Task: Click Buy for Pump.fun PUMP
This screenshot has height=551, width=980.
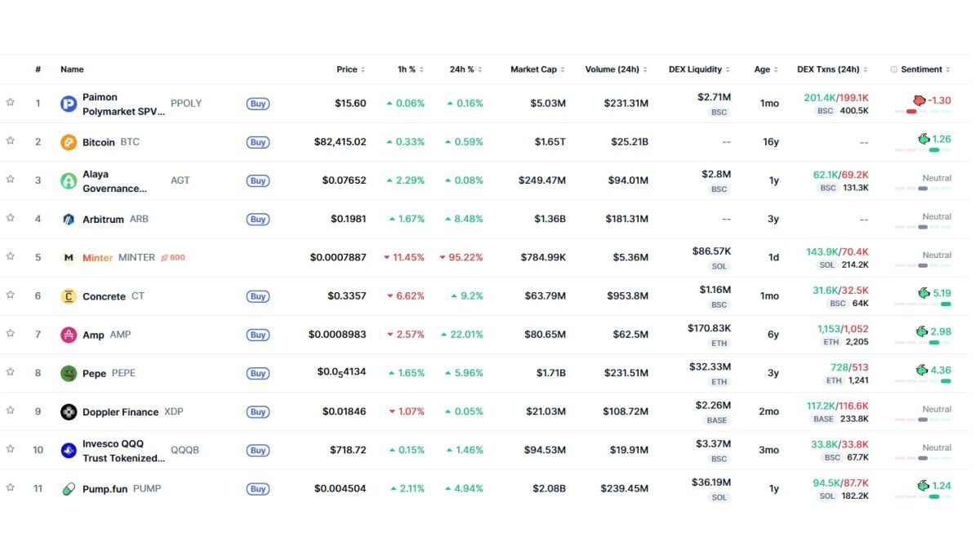Action: coord(258,489)
